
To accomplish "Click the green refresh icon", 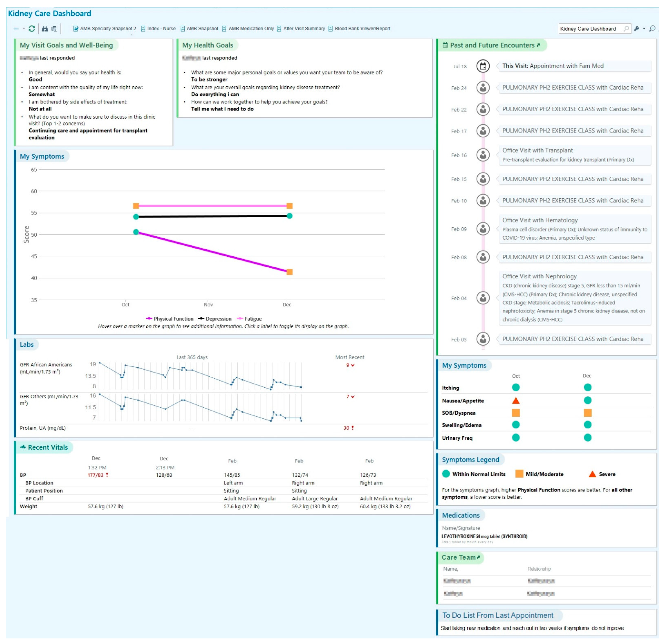I will pos(31,29).
